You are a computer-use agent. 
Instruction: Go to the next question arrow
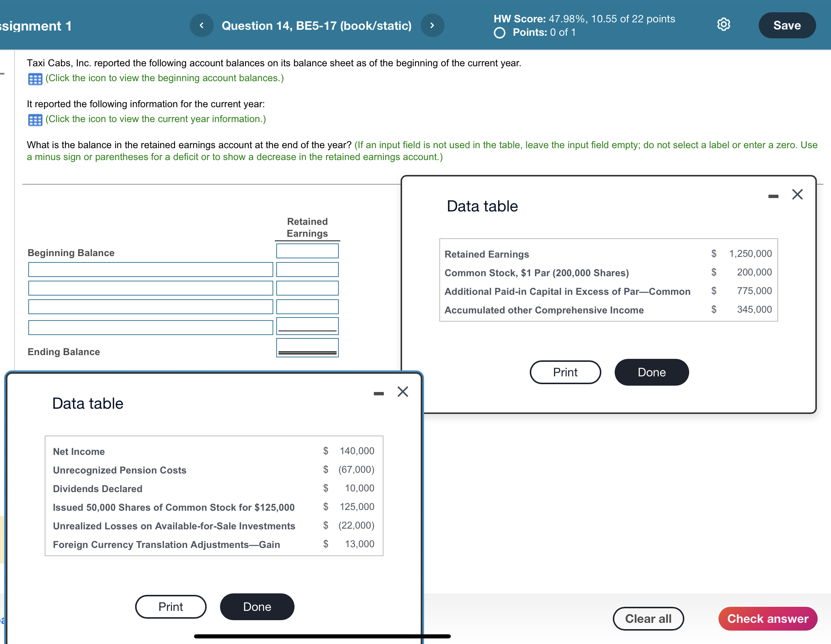(432, 25)
